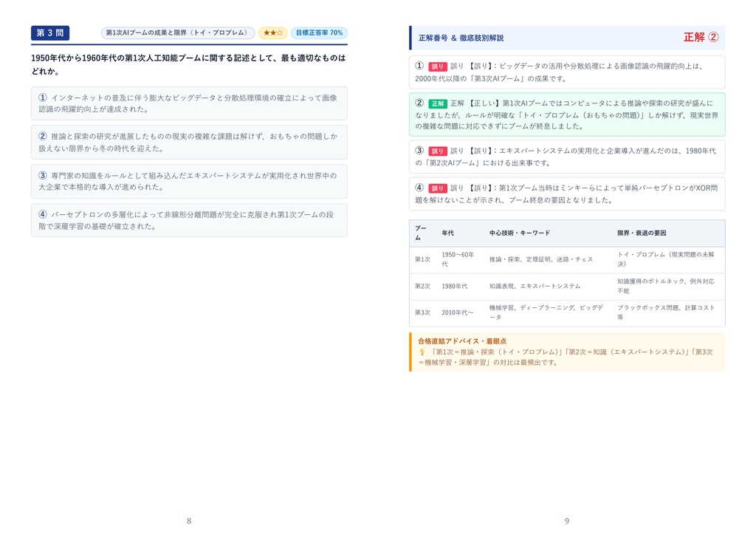The width and height of the screenshot is (756, 537).
Task: Click explanation ③ about 第2次AIブーム
Action: click(567, 157)
